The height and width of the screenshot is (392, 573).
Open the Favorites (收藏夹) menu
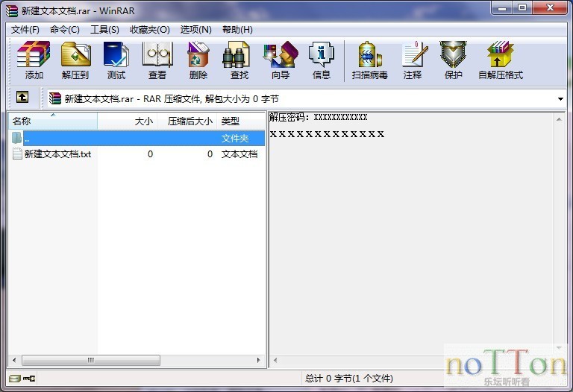pyautogui.click(x=150, y=30)
